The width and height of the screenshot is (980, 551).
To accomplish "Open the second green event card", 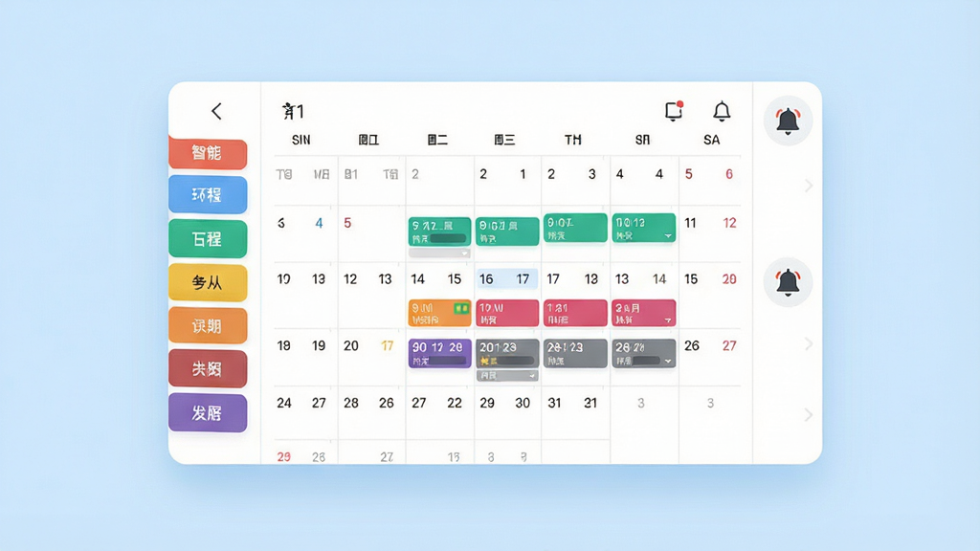I will [507, 231].
